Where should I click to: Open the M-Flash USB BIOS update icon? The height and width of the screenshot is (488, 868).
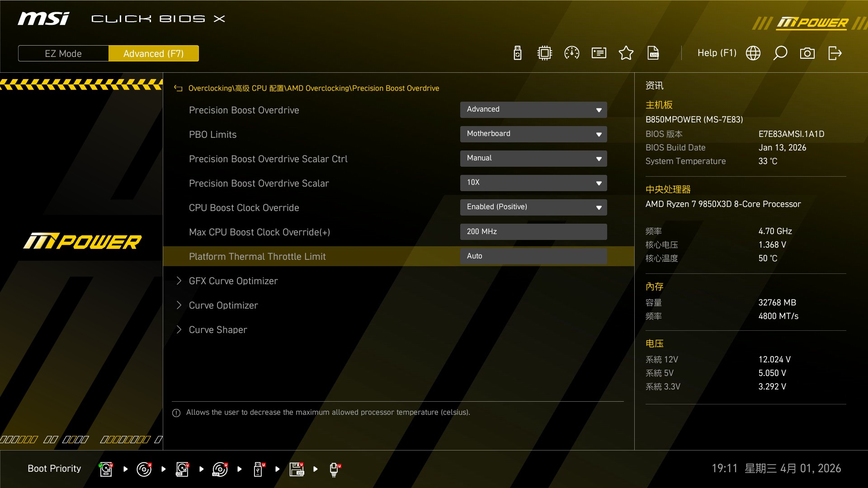pyautogui.click(x=518, y=53)
